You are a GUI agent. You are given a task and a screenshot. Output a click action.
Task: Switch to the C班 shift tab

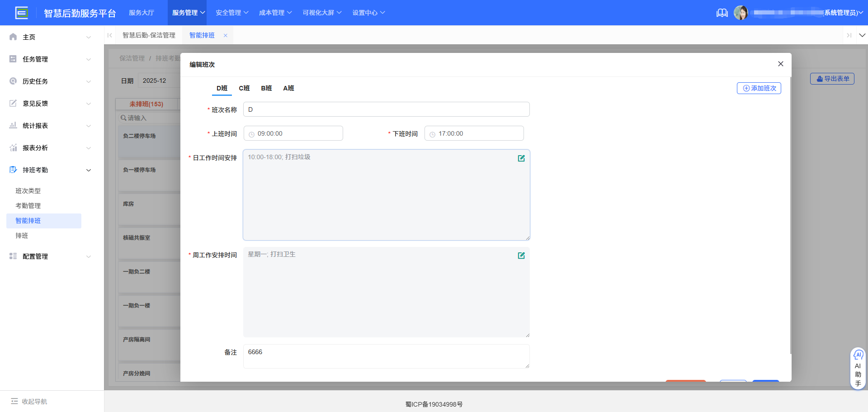point(244,88)
